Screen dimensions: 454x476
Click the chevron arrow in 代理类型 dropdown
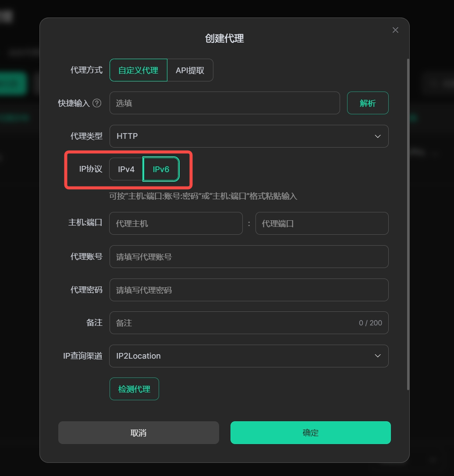point(378,136)
